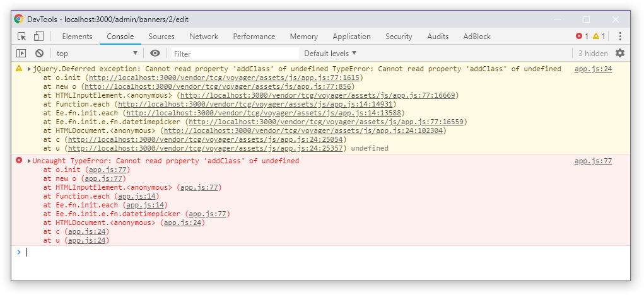Open the red error's 'at c' app.js:24 link
Viewport: 644px width, 295px height.
click(x=86, y=231)
